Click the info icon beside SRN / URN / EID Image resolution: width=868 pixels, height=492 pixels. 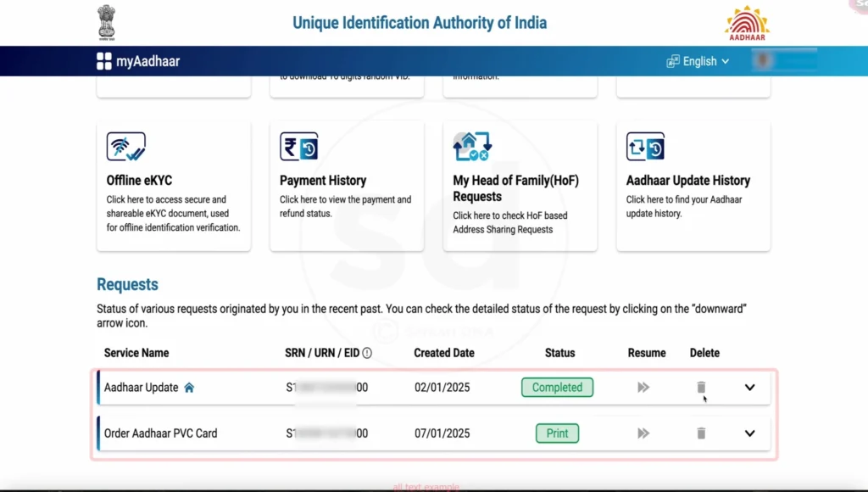pos(367,353)
